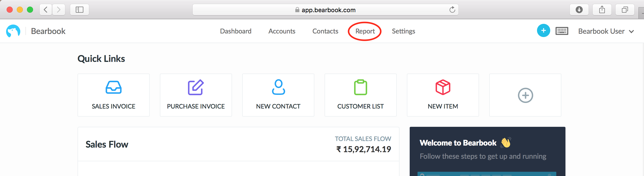
Task: Open the Sales Invoice quick link
Action: [x=114, y=95]
